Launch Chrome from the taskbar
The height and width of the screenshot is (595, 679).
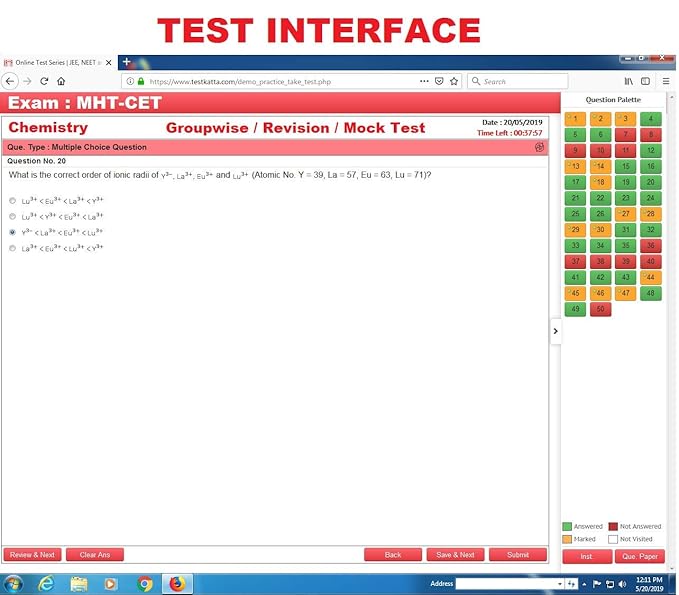pos(144,583)
